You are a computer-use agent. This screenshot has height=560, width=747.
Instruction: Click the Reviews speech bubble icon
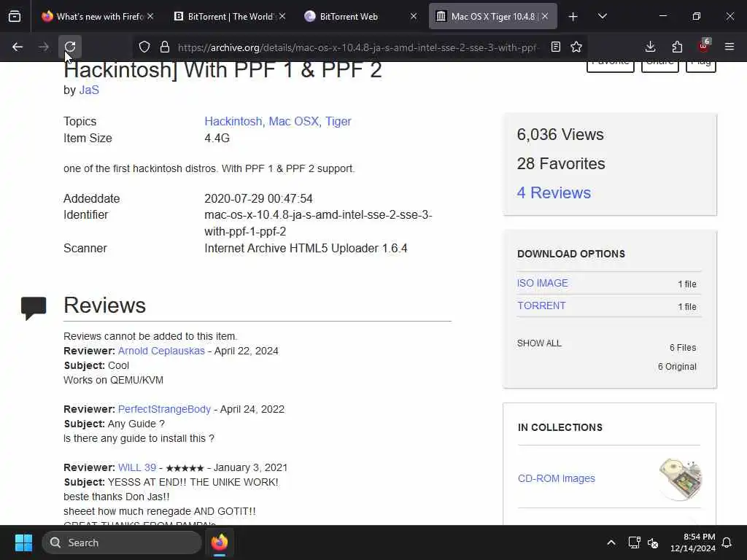pyautogui.click(x=34, y=308)
